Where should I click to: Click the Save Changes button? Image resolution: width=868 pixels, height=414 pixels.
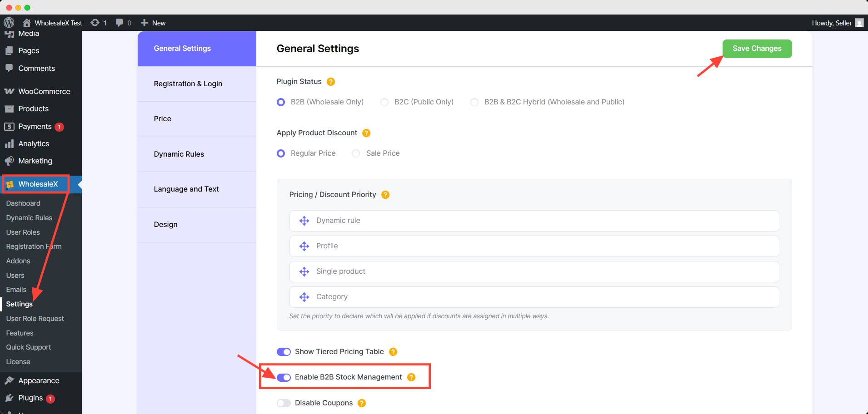tap(757, 49)
